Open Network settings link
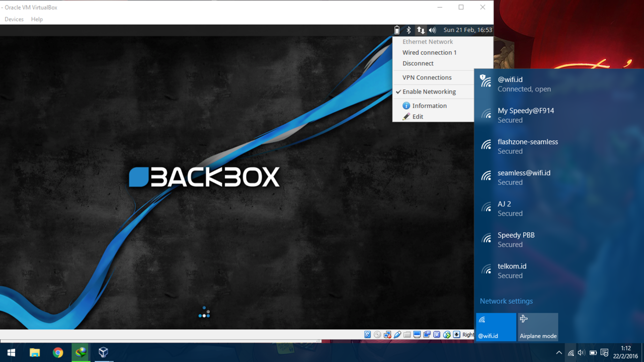The height and width of the screenshot is (362, 644). coord(506,301)
